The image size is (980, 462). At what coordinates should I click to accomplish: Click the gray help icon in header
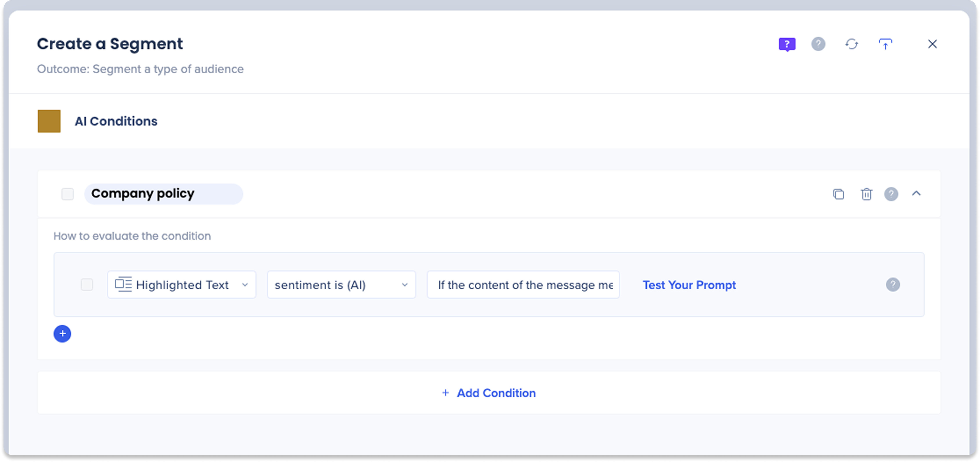tap(818, 44)
